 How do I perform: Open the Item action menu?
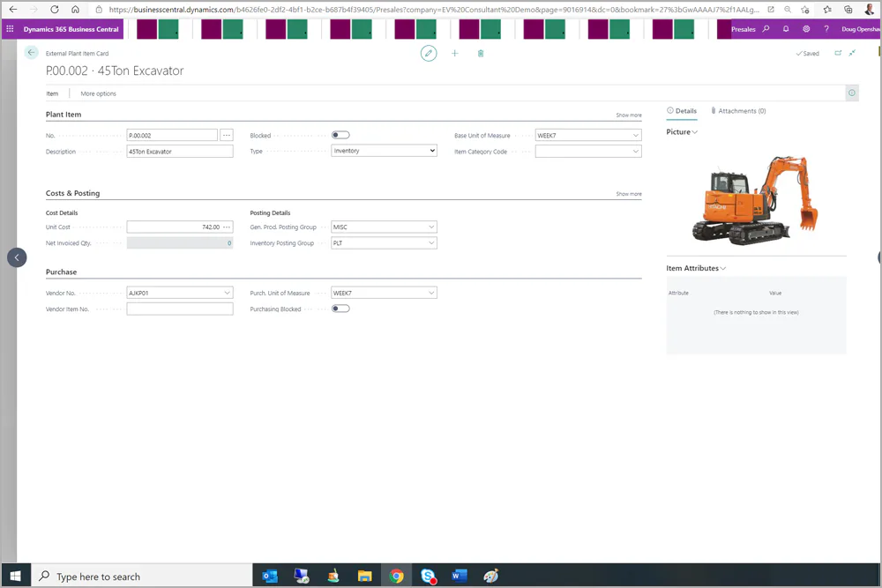click(x=52, y=93)
